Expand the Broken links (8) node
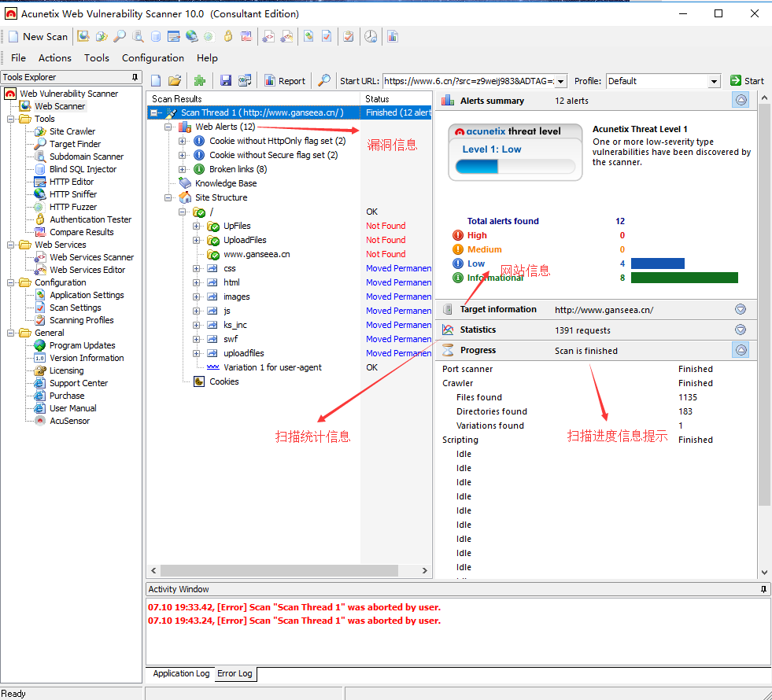The image size is (772, 700). 182,169
